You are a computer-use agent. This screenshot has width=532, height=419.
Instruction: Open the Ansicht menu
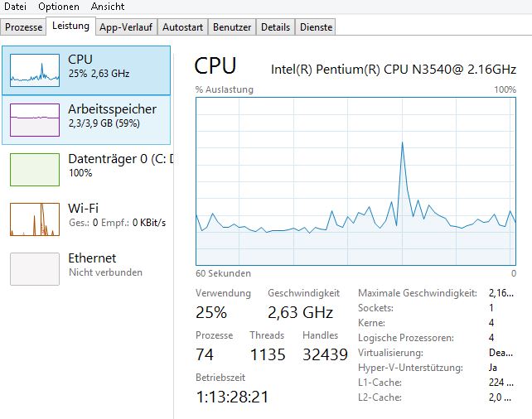tap(108, 7)
